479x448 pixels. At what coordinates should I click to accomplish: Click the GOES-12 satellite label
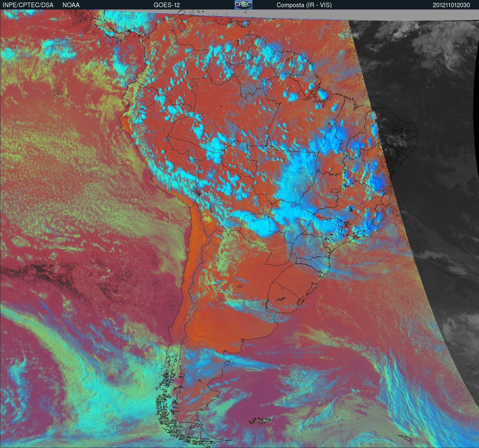click(166, 5)
